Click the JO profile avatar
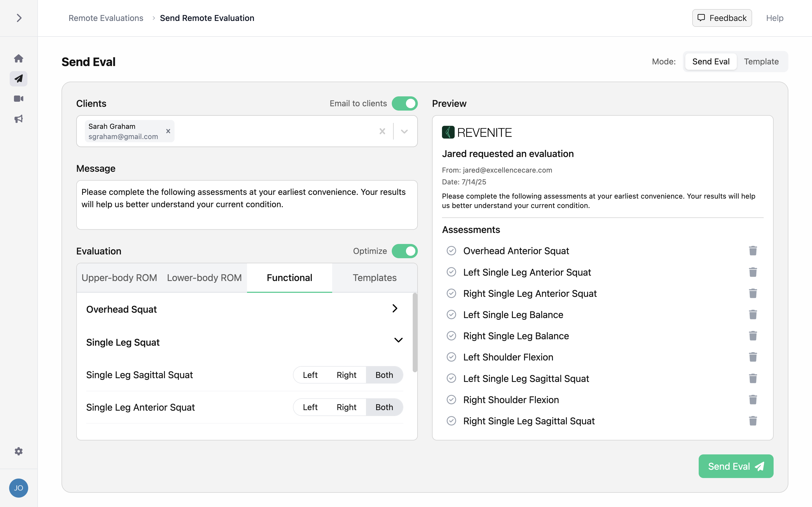The image size is (812, 507). (19, 488)
